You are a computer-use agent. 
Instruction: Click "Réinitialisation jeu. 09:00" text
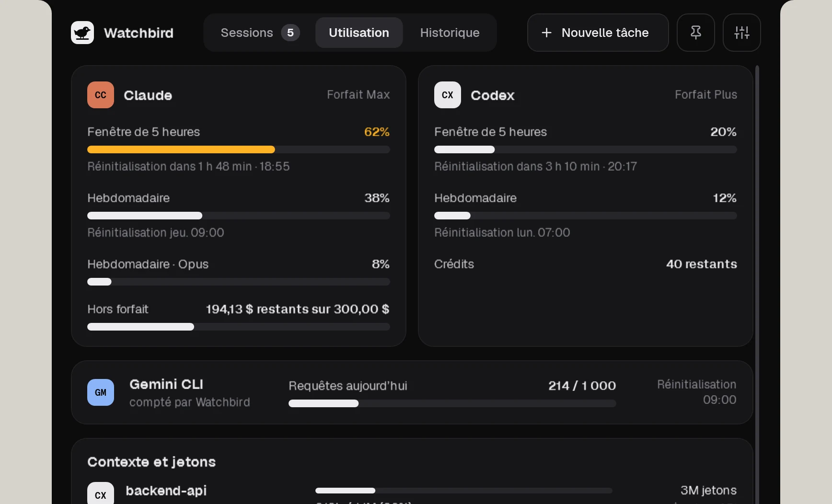click(x=156, y=232)
